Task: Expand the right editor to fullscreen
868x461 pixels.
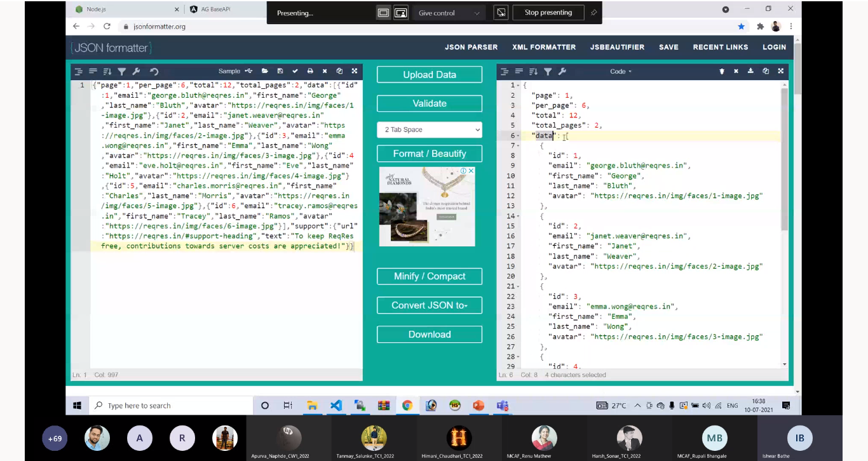Action: pos(781,71)
